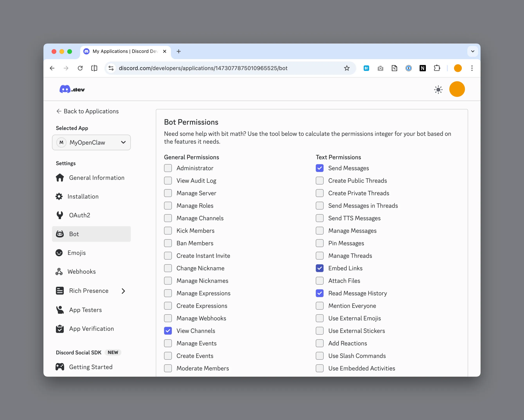Open Getting Started under Social SDK
The height and width of the screenshot is (420, 524).
point(91,367)
